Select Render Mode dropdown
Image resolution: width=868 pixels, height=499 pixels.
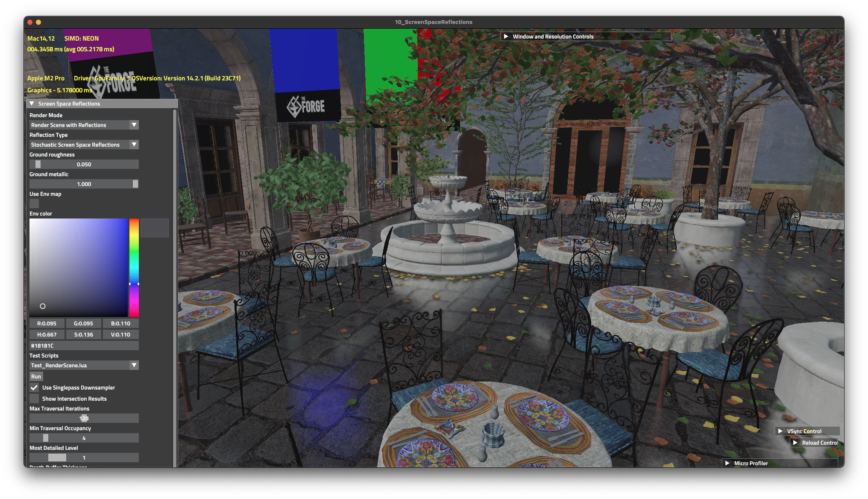click(83, 125)
